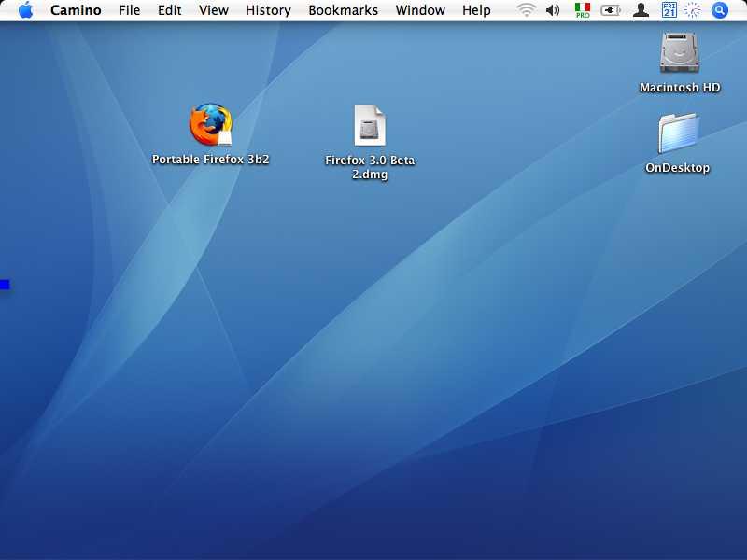Click the Italian PRO keyboard layout icon
This screenshot has width=747, height=560.
581,10
